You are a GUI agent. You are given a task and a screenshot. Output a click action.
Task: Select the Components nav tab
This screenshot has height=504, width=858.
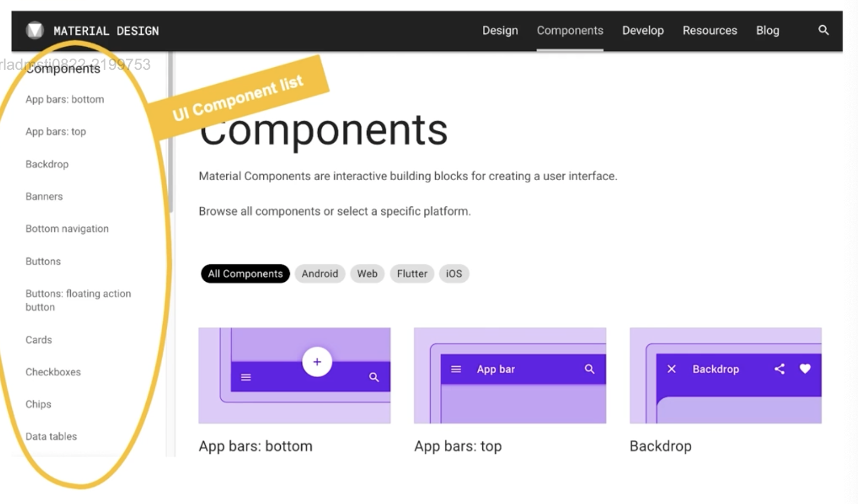pos(570,30)
